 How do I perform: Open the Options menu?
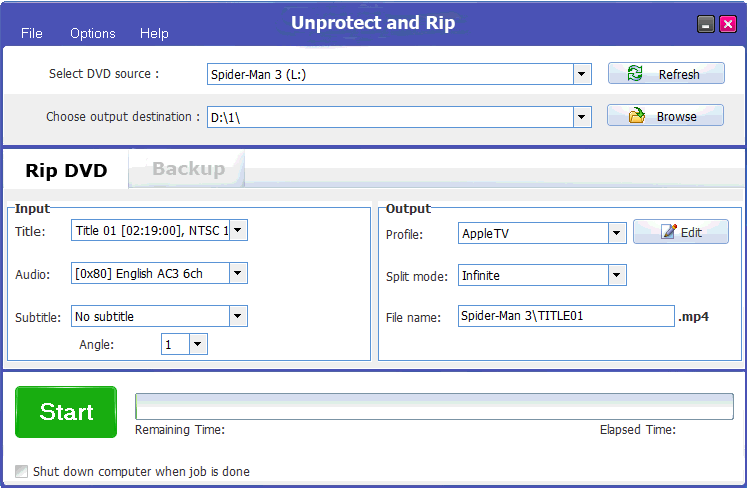pos(93,33)
